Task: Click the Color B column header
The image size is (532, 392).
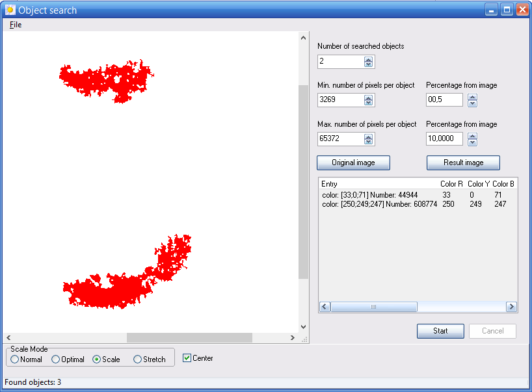Action: [x=503, y=184]
